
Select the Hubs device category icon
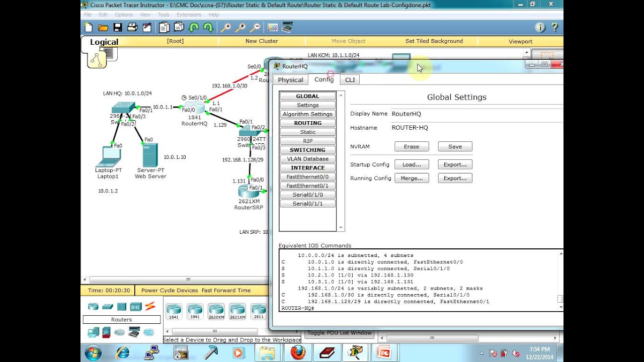122,307
